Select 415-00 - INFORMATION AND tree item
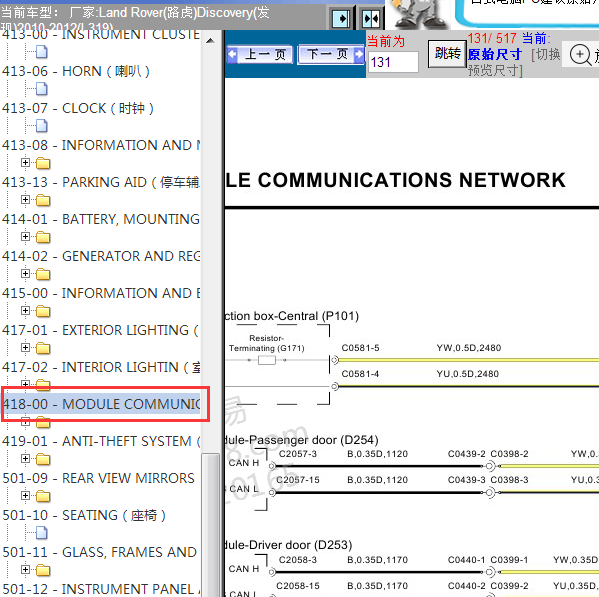599x597 pixels. (x=101, y=293)
